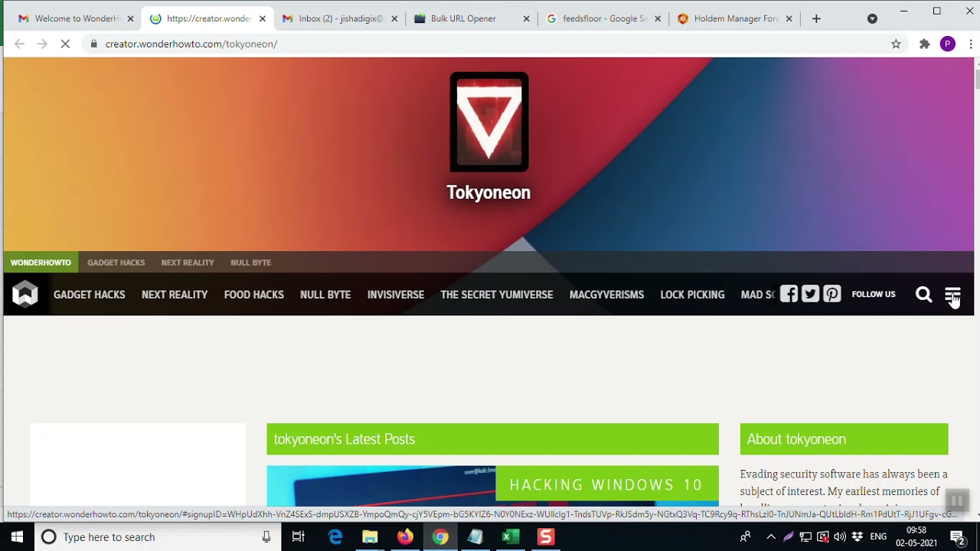
Task: Select NULL BYTE in the top network bar
Action: [250, 262]
